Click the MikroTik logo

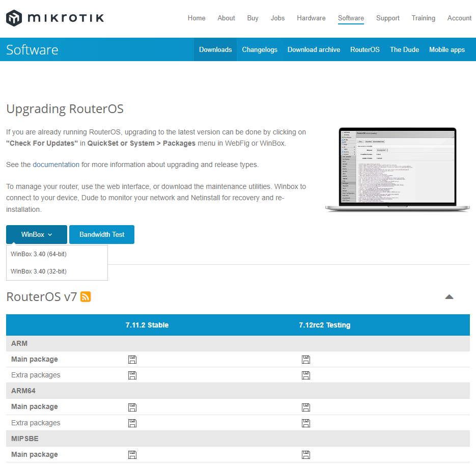pyautogui.click(x=55, y=18)
